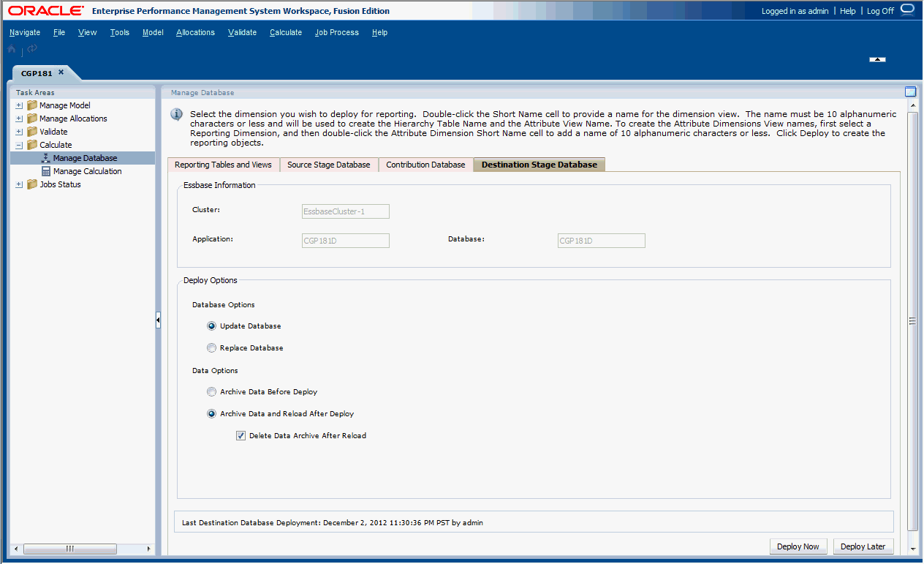Switch to Source Stage Database tab
The height and width of the screenshot is (564, 924).
(329, 165)
